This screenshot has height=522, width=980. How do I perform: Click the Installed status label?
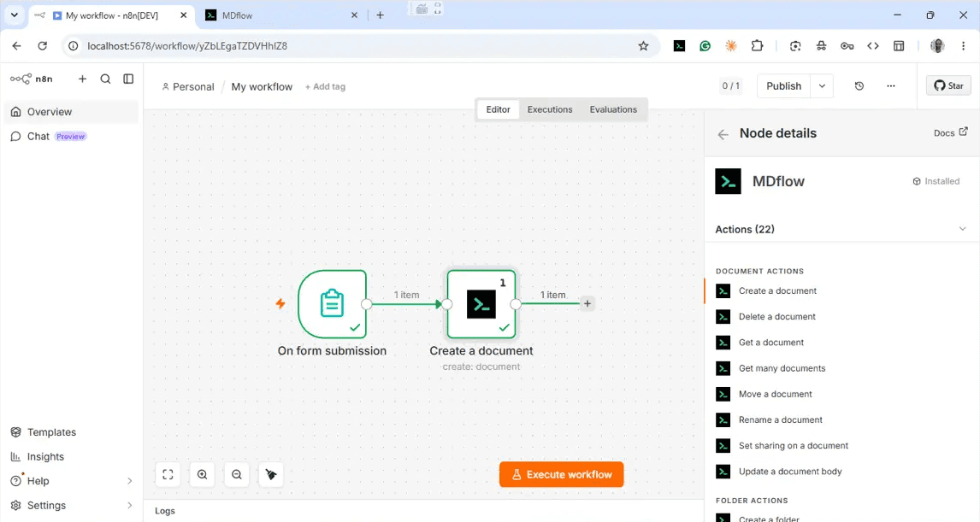pos(936,181)
